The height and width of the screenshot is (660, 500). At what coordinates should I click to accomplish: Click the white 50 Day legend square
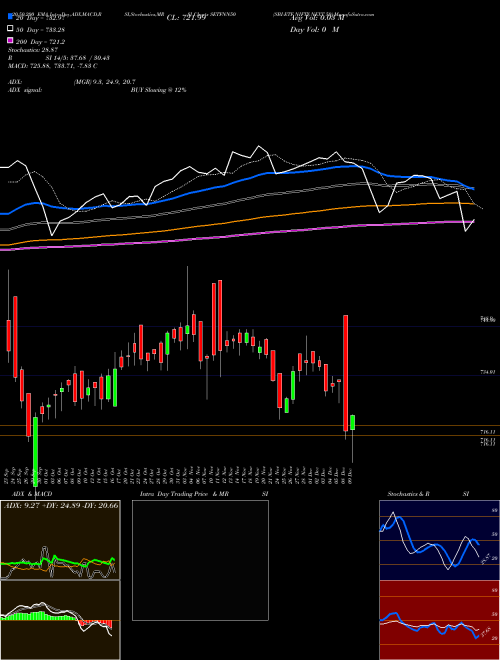(x=10, y=29)
